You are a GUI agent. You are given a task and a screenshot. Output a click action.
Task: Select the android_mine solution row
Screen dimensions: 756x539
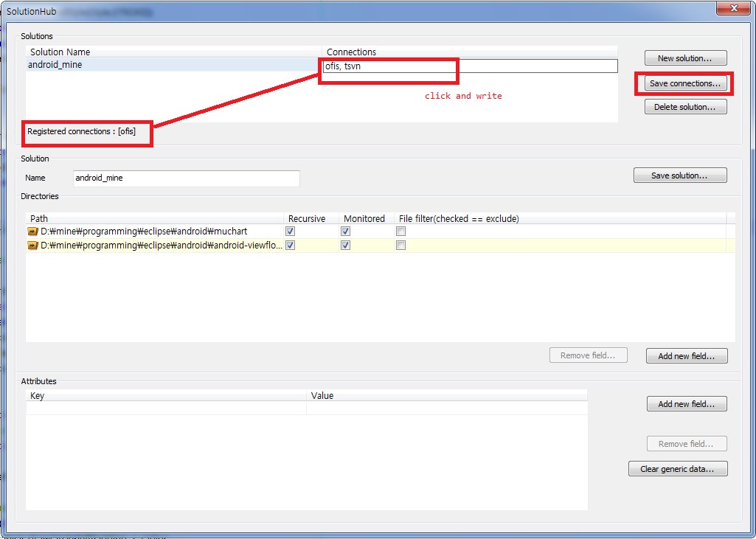click(x=173, y=65)
